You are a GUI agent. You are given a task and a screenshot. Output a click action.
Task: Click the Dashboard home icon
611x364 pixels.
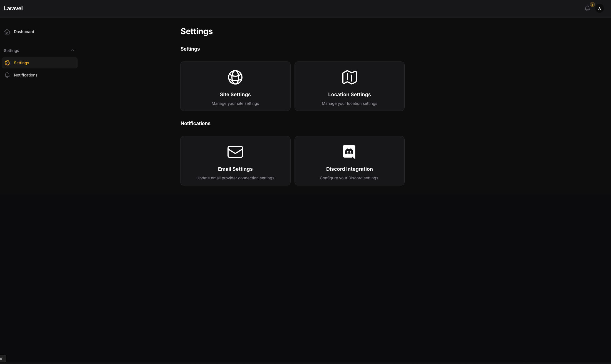[x=7, y=32]
